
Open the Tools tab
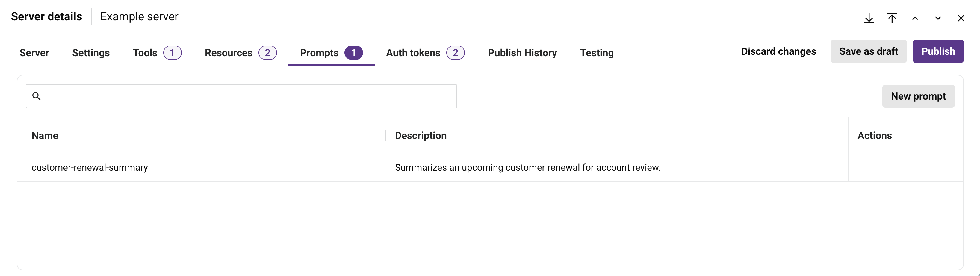click(157, 53)
